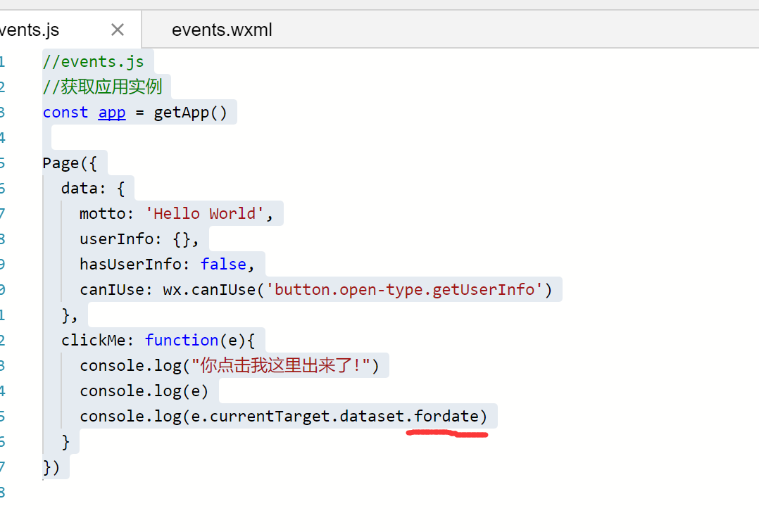Image resolution: width=759 pixels, height=532 pixels.
Task: Click the userInfo: {} line
Action: click(139, 239)
